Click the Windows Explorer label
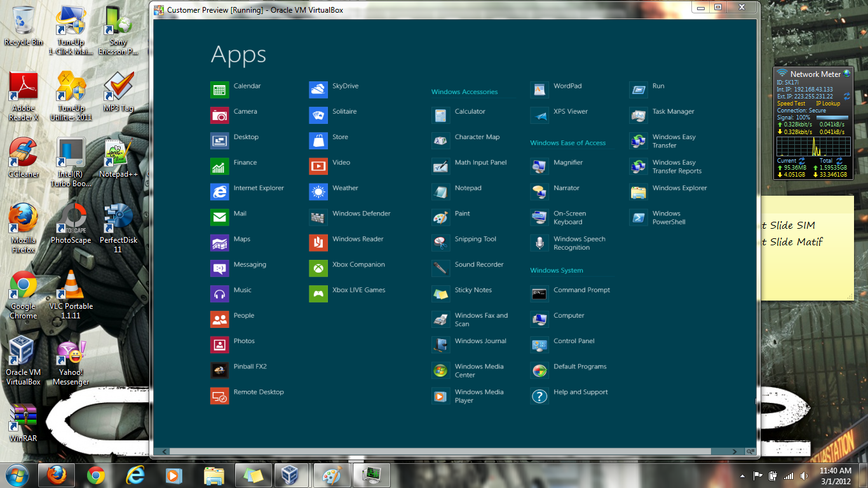The image size is (868, 488). click(x=680, y=188)
